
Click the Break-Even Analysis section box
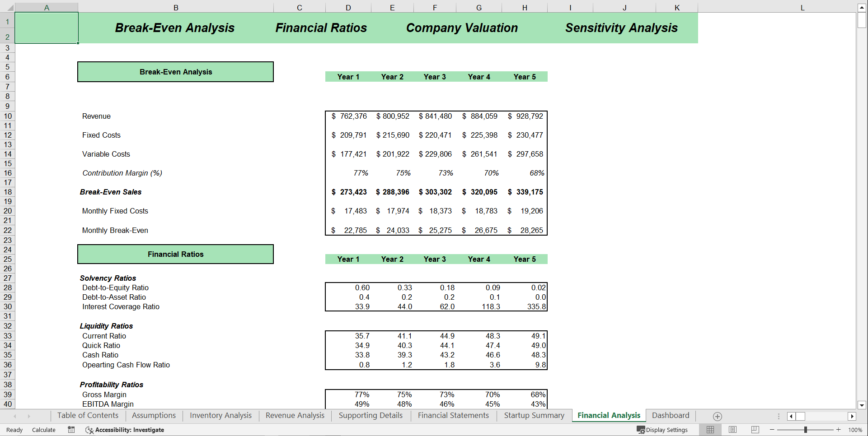[x=175, y=72]
